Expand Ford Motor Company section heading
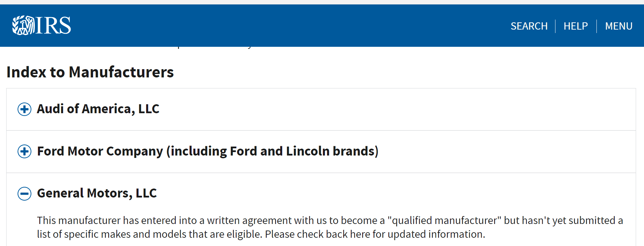The height and width of the screenshot is (246, 644). (100, 151)
